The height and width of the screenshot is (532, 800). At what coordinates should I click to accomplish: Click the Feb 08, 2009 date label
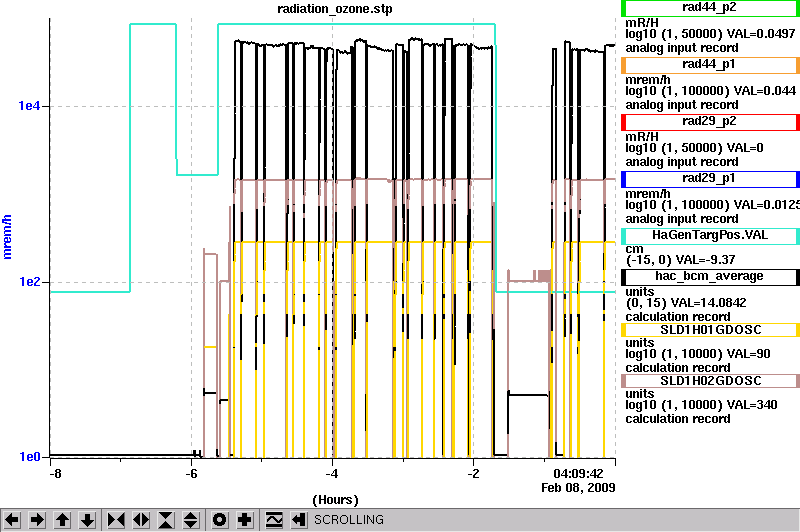pos(578,488)
